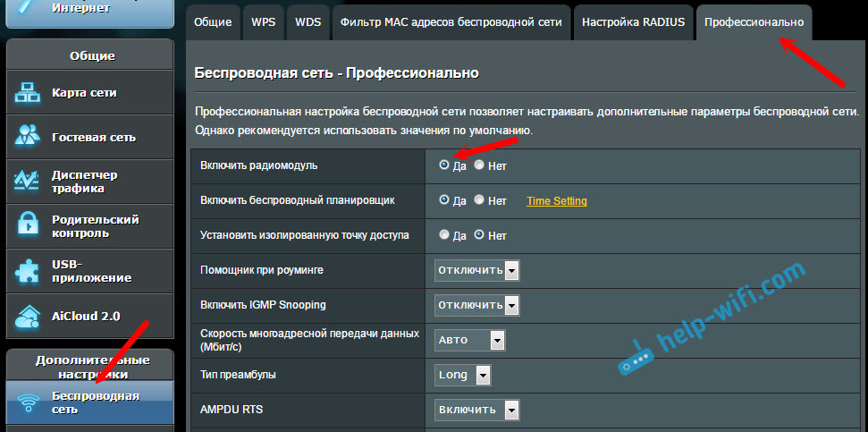Click the USB application puzzle icon
Image resolution: width=868 pixels, height=432 pixels.
click(x=28, y=271)
